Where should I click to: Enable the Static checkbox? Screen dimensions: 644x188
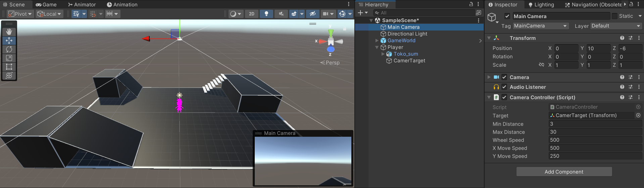(614, 16)
